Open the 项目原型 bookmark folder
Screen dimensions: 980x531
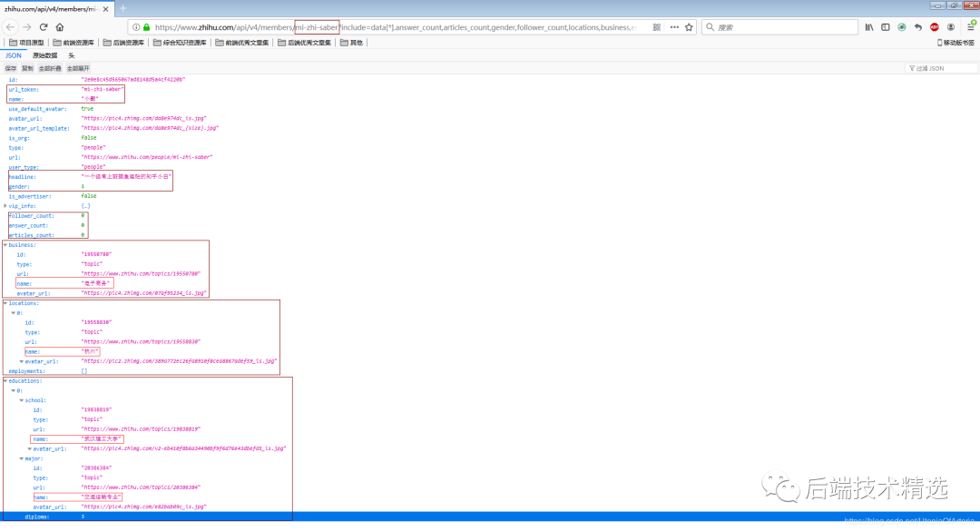pyautogui.click(x=26, y=43)
